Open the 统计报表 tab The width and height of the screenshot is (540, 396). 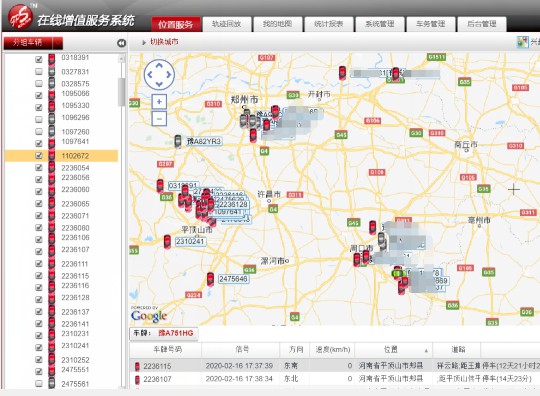tap(329, 24)
